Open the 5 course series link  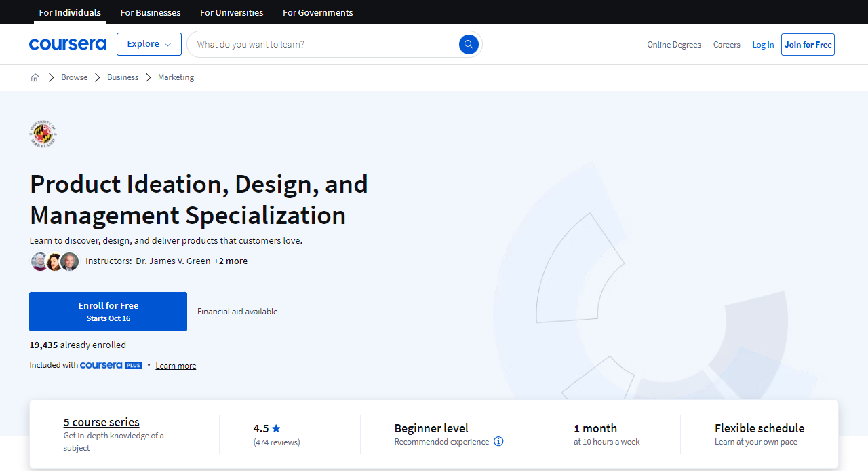(x=102, y=422)
